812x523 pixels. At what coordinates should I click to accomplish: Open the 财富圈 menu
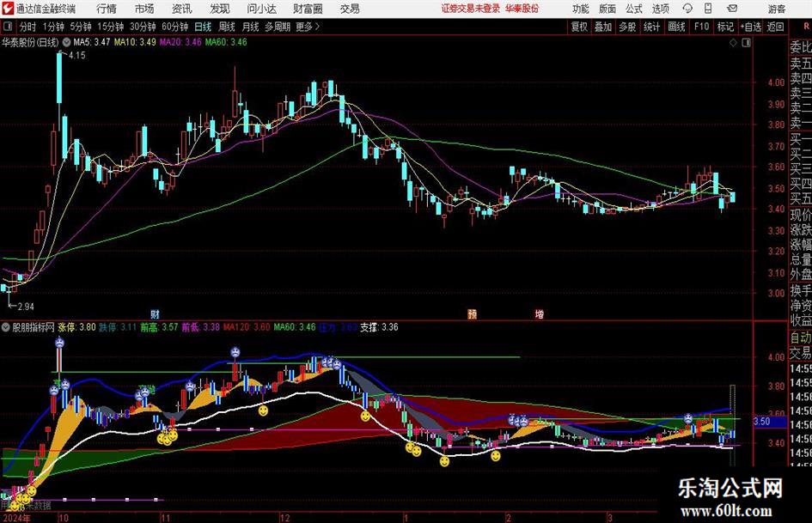pos(308,9)
